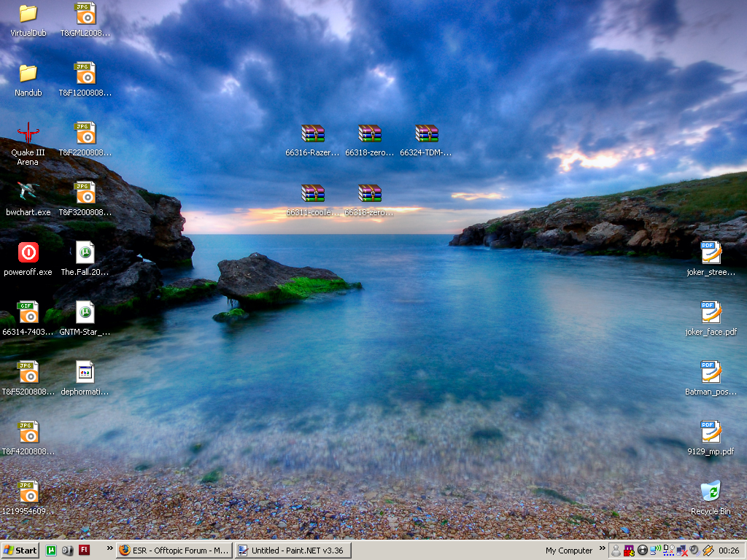This screenshot has width=747, height=560.
Task: Open the Start menu
Action: (x=20, y=551)
